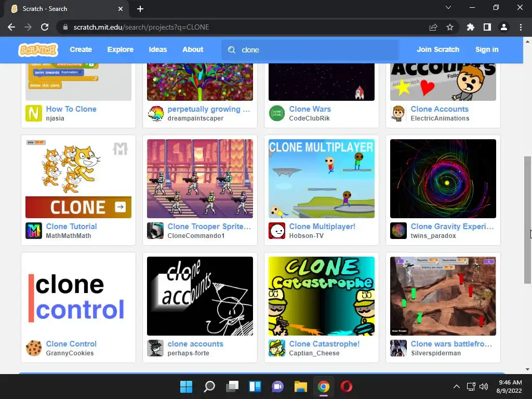Viewport: 532px width, 399px height.
Task: Open the Clone Gravity Experi... project title
Action: pos(453,227)
